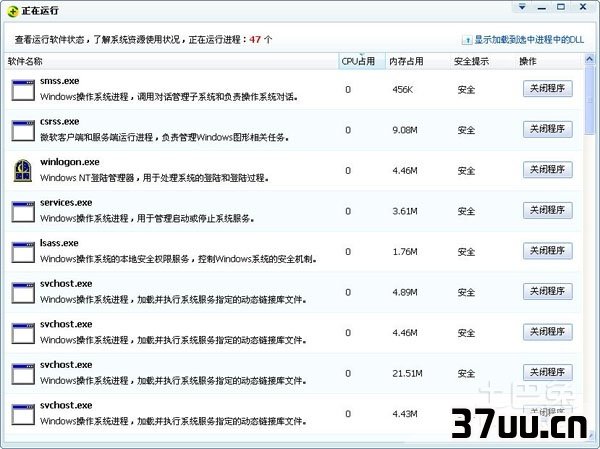
Task: Open 显示加载到选中进程中的DLL link
Action: click(x=529, y=39)
